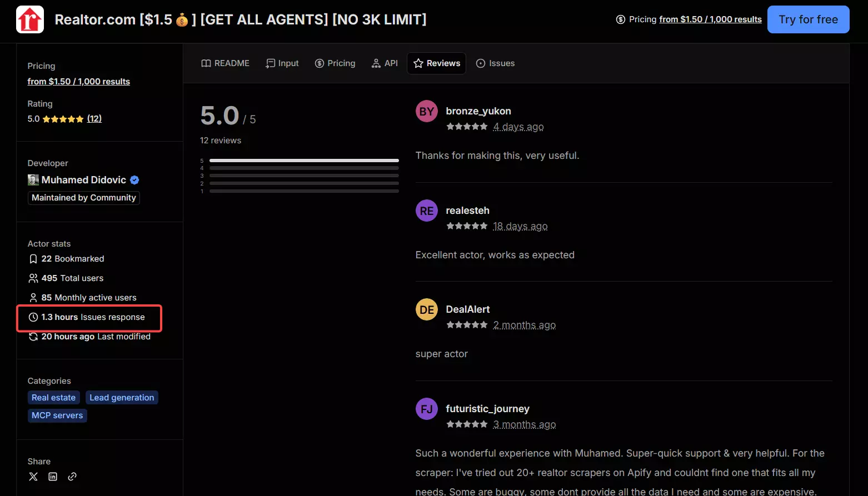Click the refresh icon beside Last modified
The width and height of the screenshot is (868, 496).
[33, 337]
